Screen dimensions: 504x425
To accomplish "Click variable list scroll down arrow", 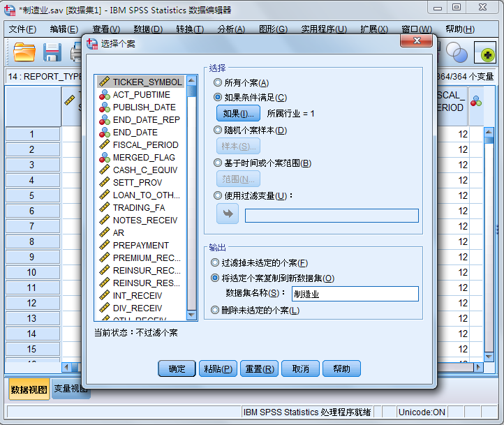I will click(191, 315).
